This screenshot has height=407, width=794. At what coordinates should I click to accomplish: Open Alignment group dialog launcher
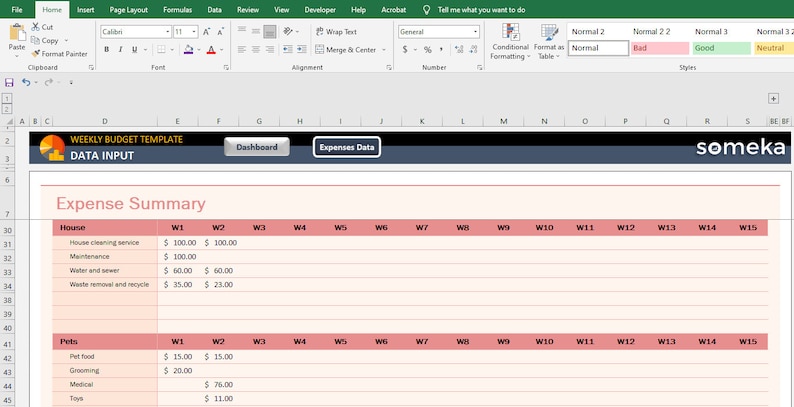click(x=389, y=67)
